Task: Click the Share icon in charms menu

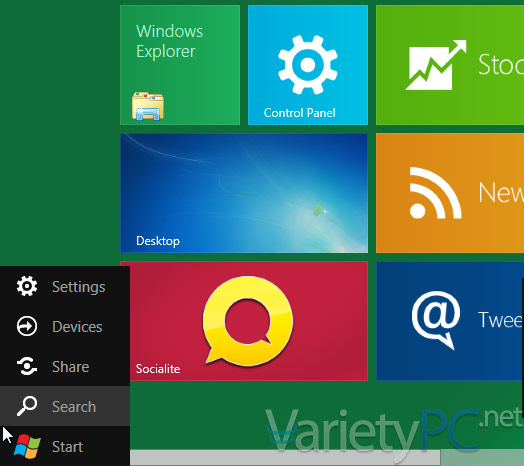Action: pos(27,366)
